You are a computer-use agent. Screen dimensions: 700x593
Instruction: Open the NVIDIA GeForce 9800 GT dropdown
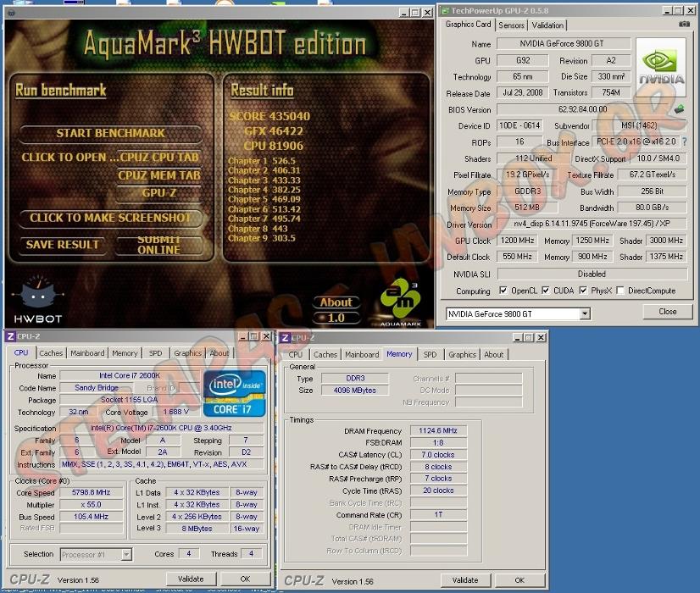coord(585,313)
